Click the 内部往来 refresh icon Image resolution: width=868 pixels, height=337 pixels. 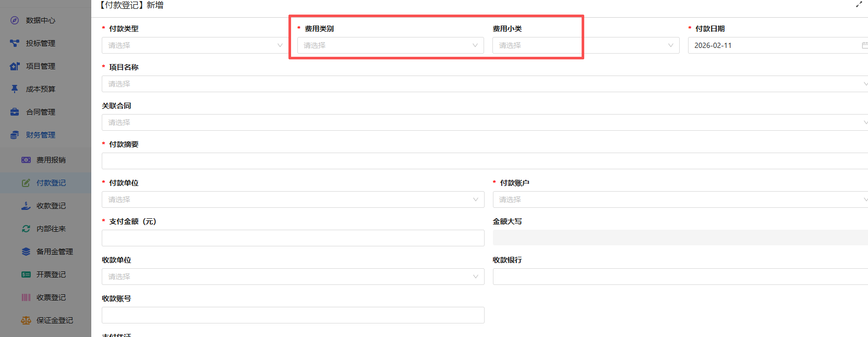[26, 229]
